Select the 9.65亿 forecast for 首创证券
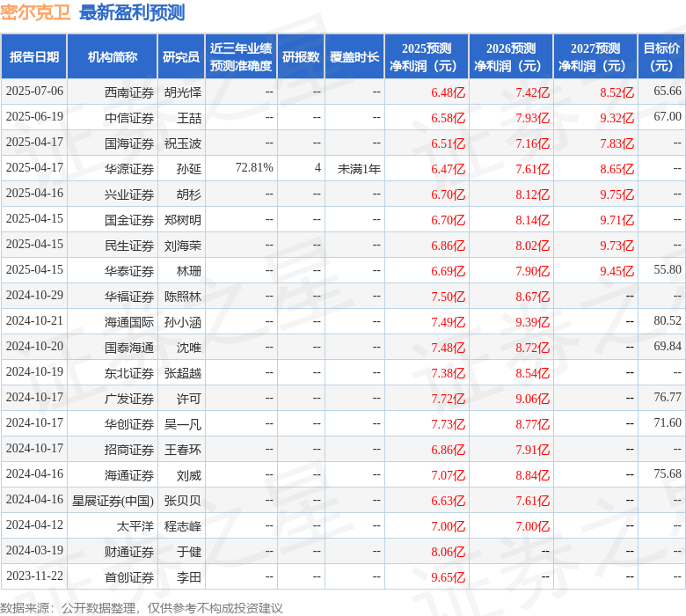 [448, 577]
